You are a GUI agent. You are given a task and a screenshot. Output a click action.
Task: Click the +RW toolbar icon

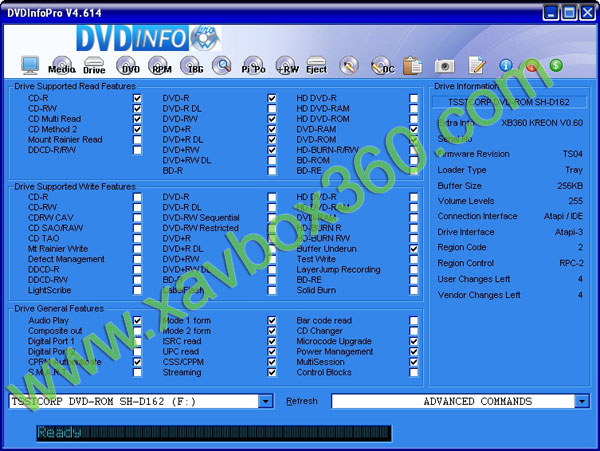pos(286,65)
